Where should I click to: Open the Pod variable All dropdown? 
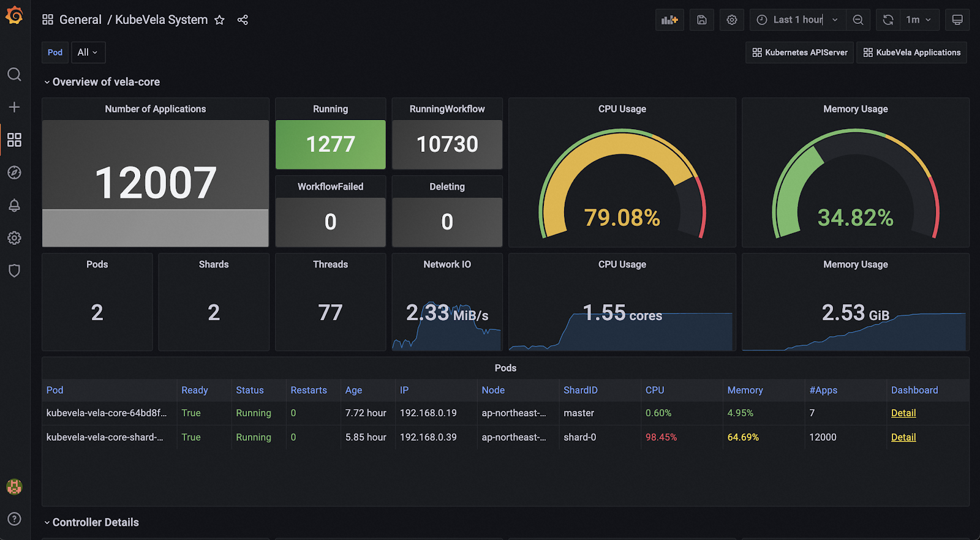[x=88, y=53]
